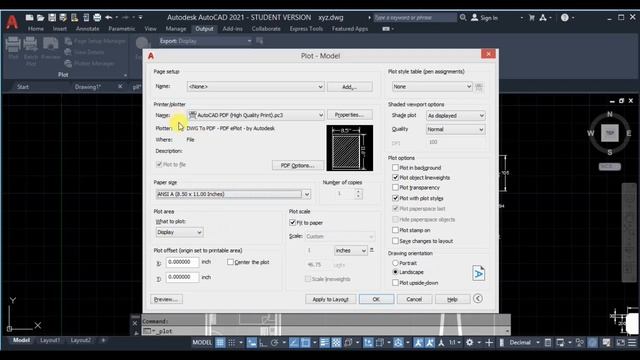Click the Apply to Layout button
Image resolution: width=640 pixels, height=360 pixels.
tap(330, 299)
